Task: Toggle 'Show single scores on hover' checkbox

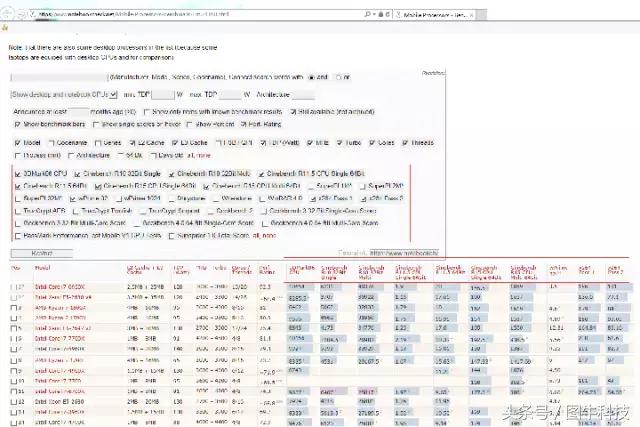Action: (x=96, y=124)
